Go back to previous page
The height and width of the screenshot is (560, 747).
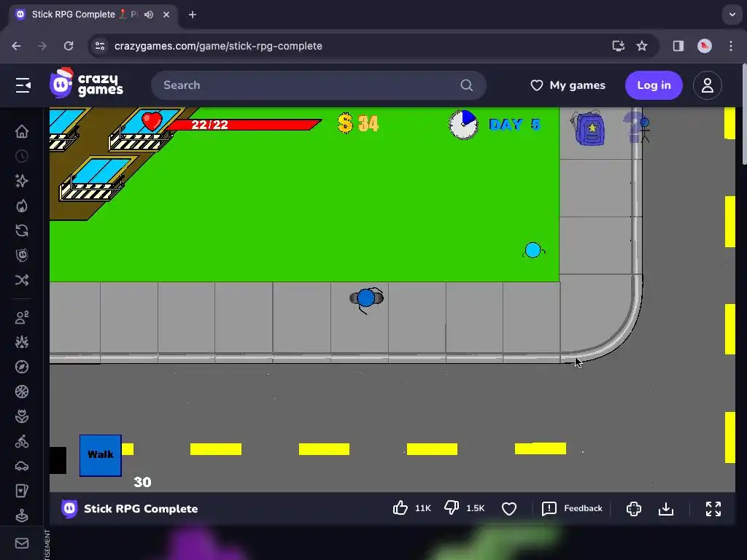(16, 46)
